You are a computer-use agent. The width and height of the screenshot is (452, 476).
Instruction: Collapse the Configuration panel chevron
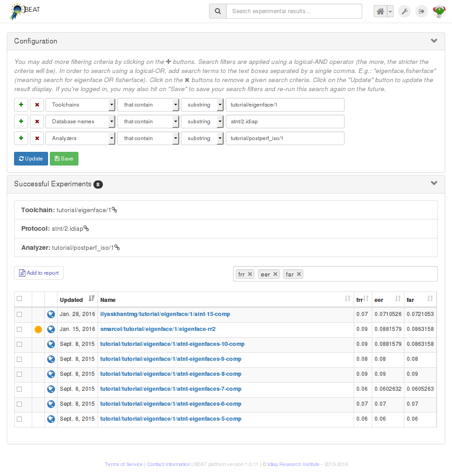click(434, 41)
